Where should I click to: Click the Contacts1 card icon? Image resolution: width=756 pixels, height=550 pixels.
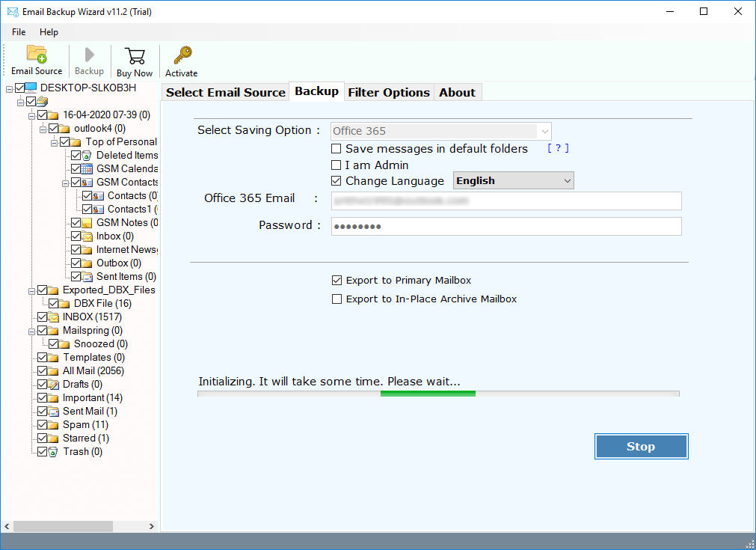(x=98, y=210)
